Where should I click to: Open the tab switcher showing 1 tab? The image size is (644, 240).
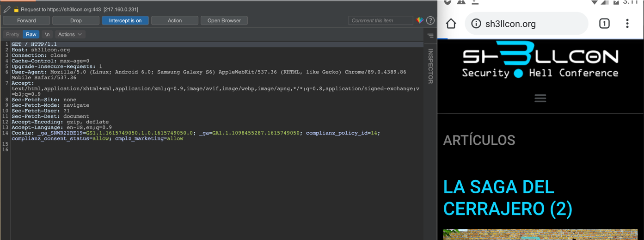point(604,24)
